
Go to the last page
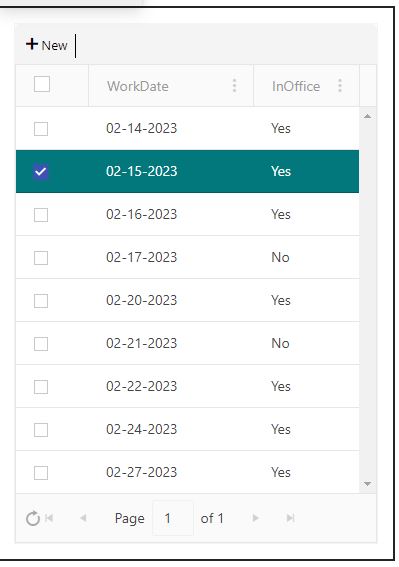(x=290, y=518)
